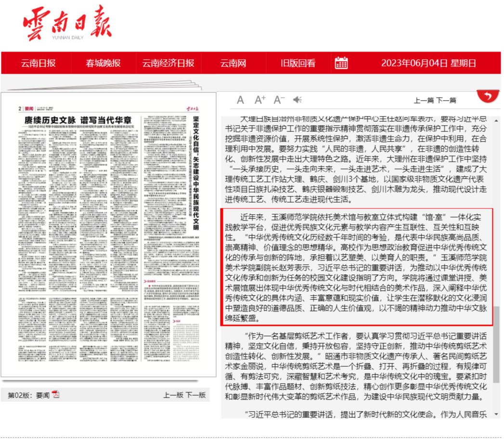Click paragraph starting 作为一名基层剪纸艺术工作者

[x=356, y=366]
